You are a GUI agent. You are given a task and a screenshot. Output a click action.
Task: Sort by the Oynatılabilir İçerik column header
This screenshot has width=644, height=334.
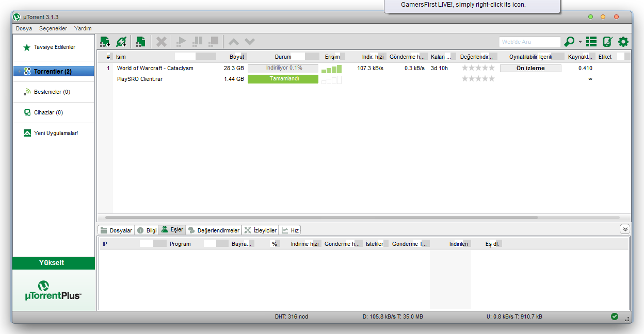[x=531, y=57]
